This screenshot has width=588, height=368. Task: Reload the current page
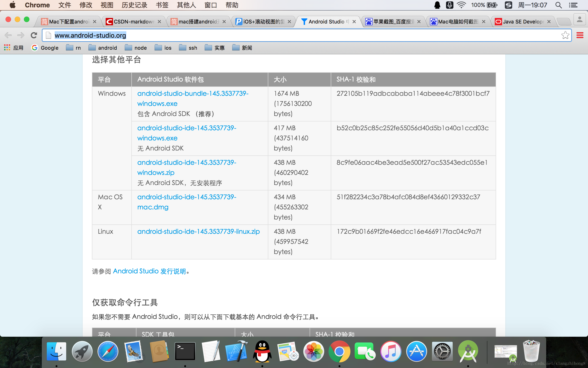(x=34, y=35)
